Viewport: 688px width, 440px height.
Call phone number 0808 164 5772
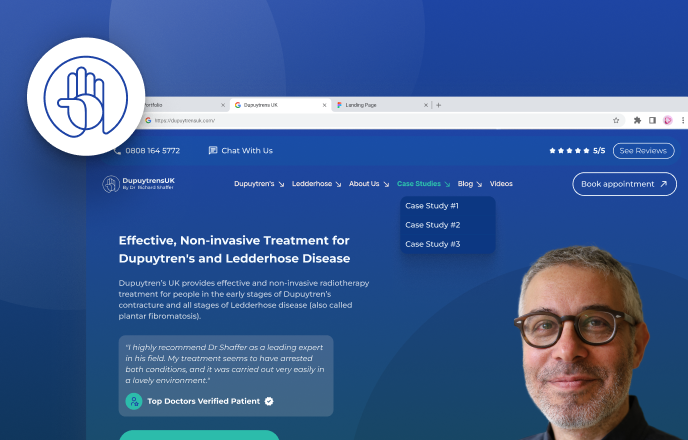(152, 150)
